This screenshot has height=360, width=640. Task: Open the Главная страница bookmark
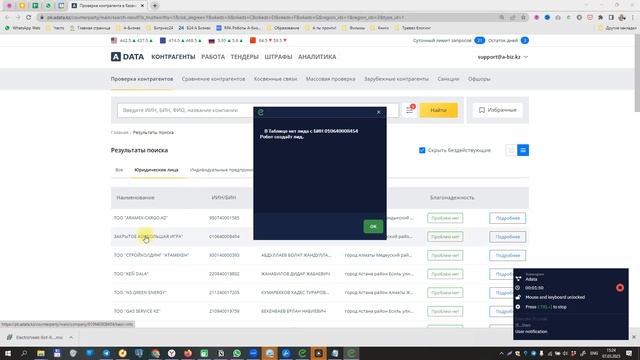[x=90, y=28]
